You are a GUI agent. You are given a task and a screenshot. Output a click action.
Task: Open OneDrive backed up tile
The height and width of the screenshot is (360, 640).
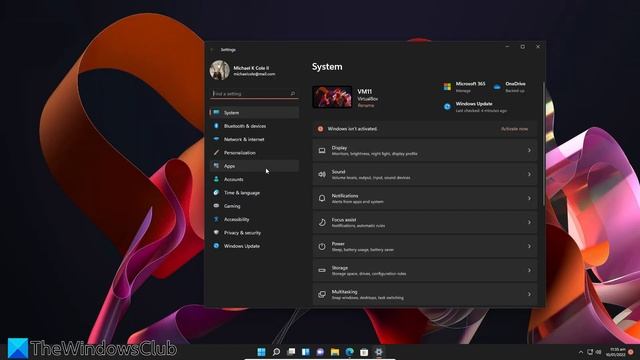pos(509,87)
